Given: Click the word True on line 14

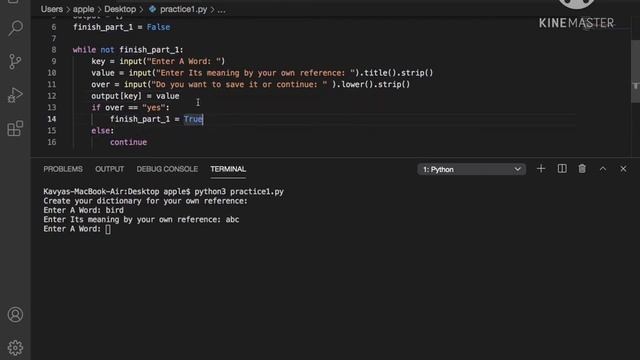Looking at the screenshot, I should [193, 119].
